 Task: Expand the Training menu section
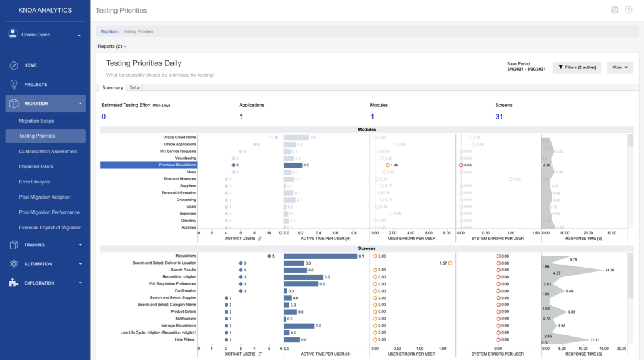coord(80,245)
